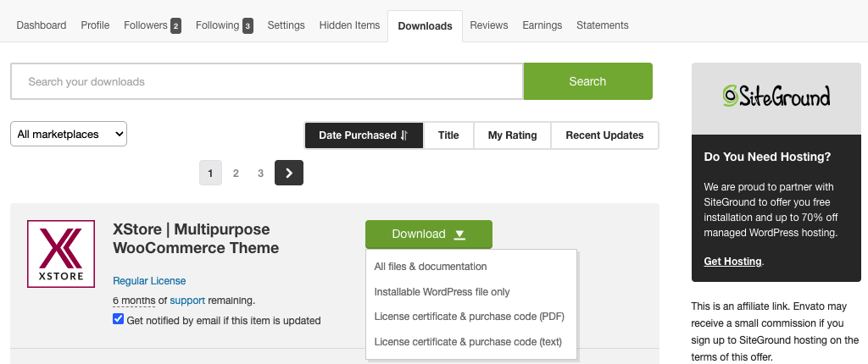Image resolution: width=868 pixels, height=364 pixels.
Task: Select All files & documentation option
Action: coord(431,267)
